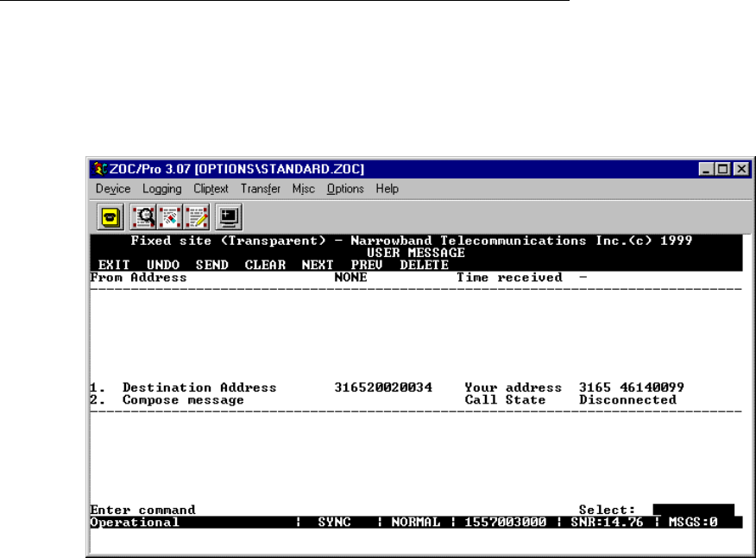Click the SYNC status entry
The height and width of the screenshot is (558, 756).
point(334,523)
